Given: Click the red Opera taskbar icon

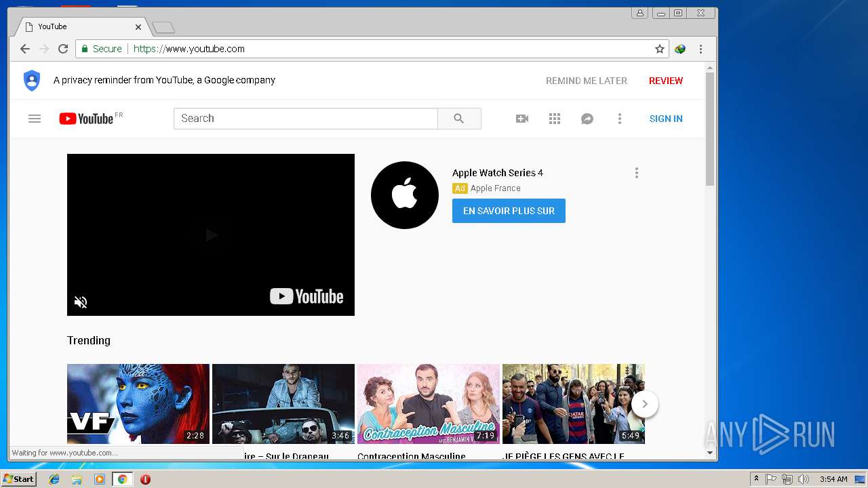Looking at the screenshot, I should (145, 479).
